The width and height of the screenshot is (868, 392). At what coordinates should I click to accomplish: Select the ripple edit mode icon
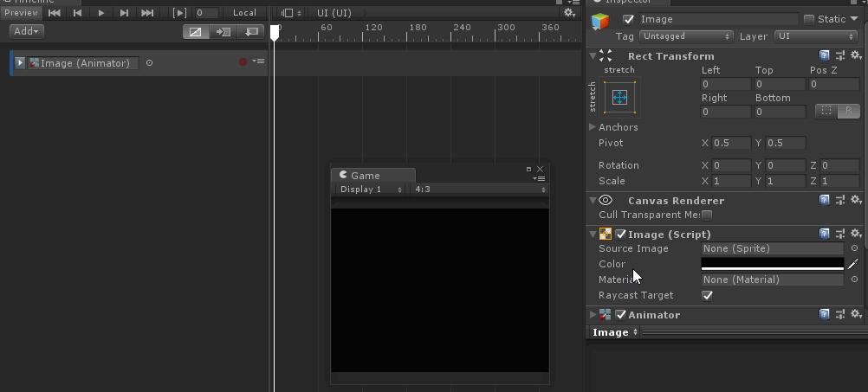[223, 32]
